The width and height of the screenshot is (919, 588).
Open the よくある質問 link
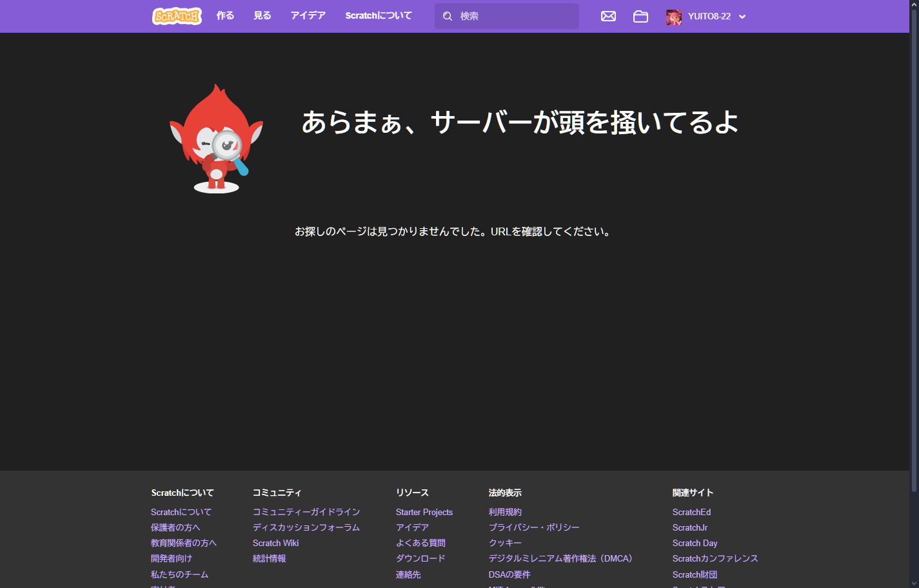[420, 543]
